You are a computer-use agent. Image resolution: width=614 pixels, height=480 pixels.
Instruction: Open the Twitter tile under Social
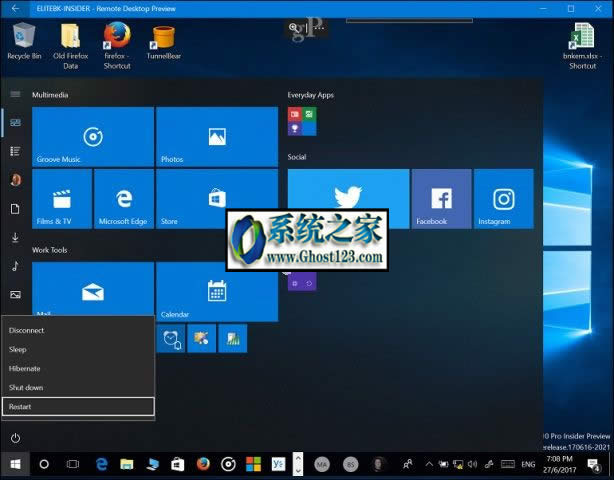point(348,199)
